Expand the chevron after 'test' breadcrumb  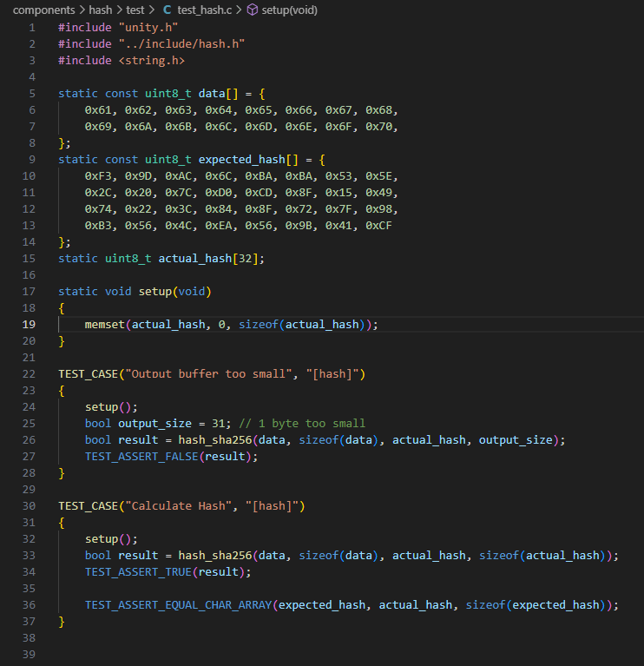coord(151,10)
